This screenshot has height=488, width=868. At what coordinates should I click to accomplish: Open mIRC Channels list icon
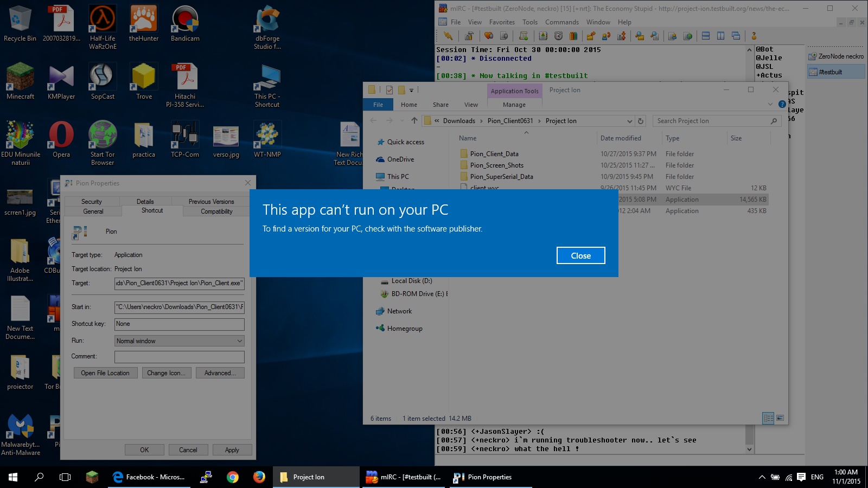(x=504, y=36)
